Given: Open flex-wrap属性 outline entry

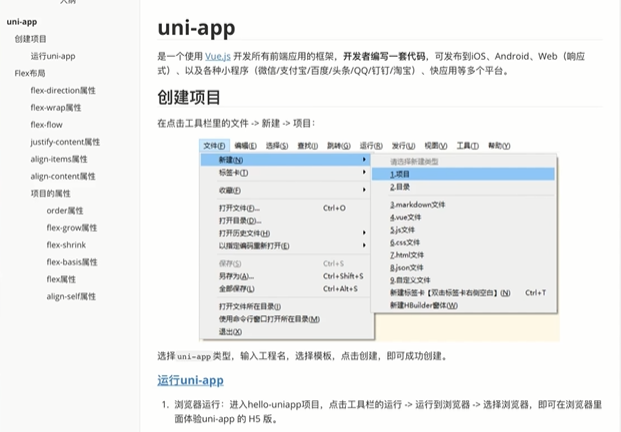Looking at the screenshot, I should [x=56, y=108].
